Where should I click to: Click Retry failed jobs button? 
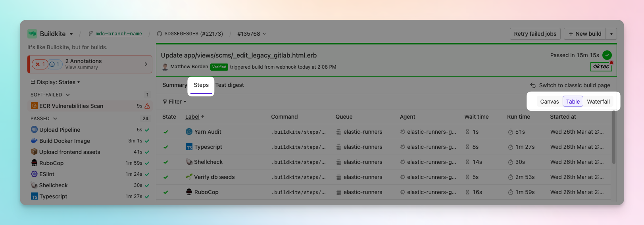(x=535, y=34)
